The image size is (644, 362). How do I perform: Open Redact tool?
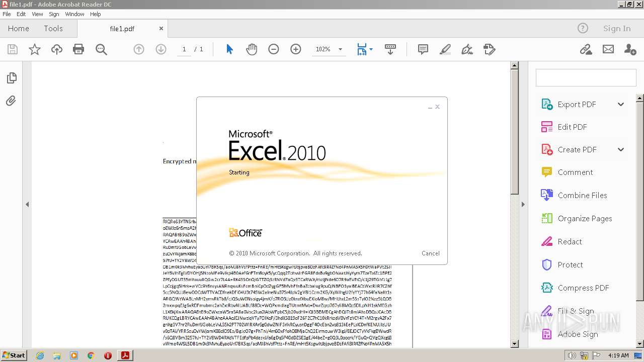click(570, 242)
